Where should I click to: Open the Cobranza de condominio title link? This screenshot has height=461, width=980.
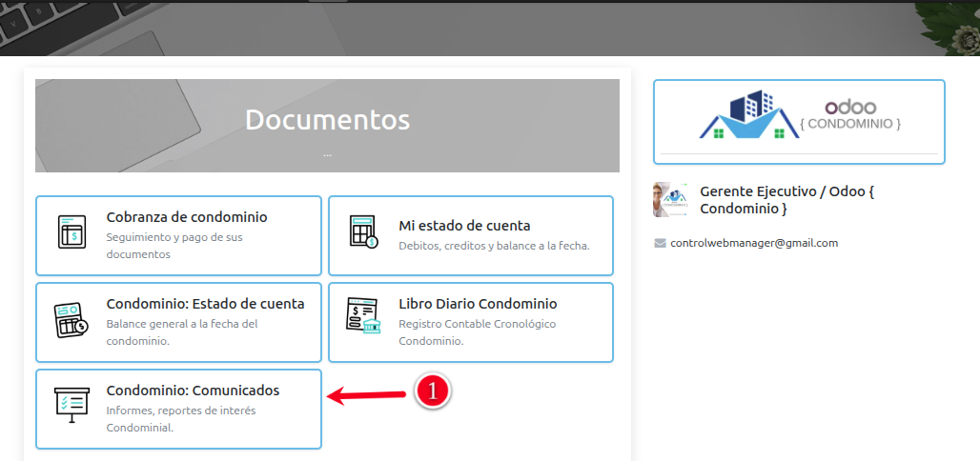click(x=187, y=217)
